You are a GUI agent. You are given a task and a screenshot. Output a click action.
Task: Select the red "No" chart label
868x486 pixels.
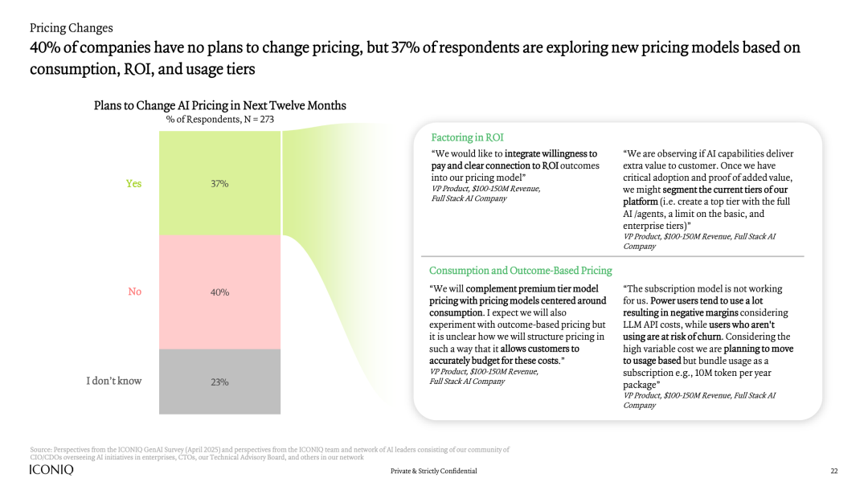click(x=134, y=292)
